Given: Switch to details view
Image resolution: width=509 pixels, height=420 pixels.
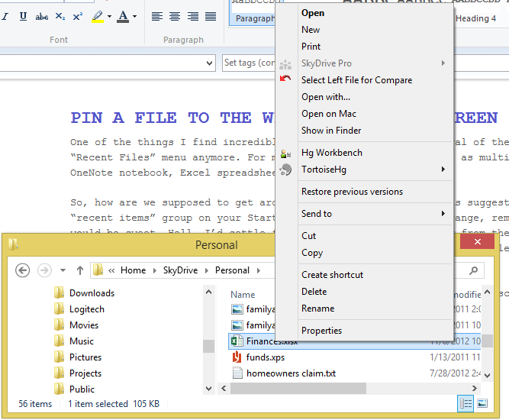Looking at the screenshot, I should coord(466,404).
